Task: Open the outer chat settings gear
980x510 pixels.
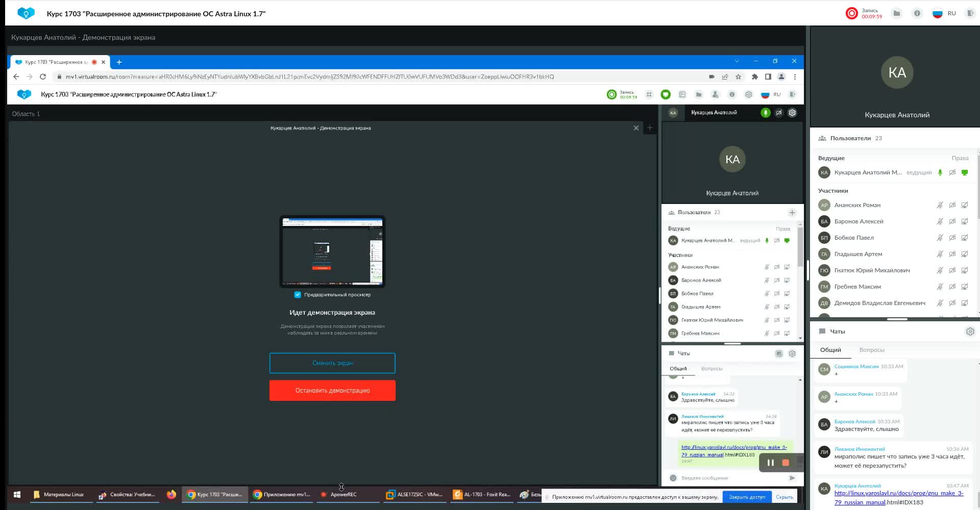Action: [x=970, y=331]
